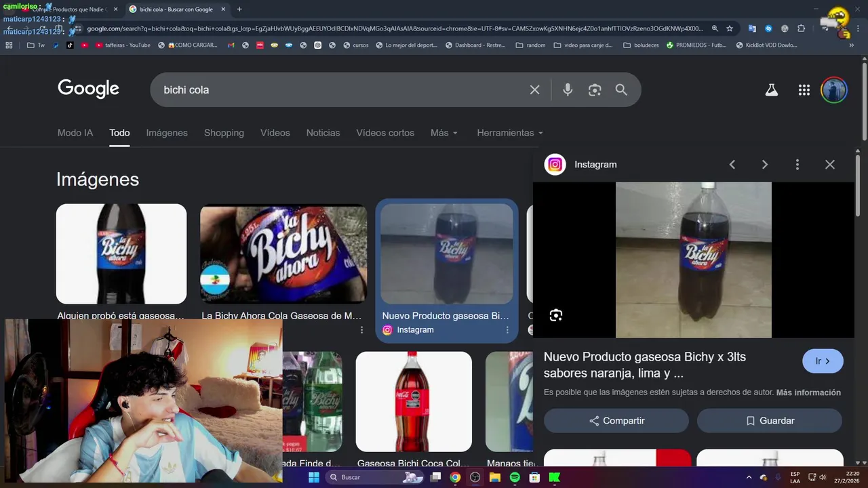Open 'PROMIEDOS - Futb...' bookmark
Image resolution: width=868 pixels, height=488 pixels.
click(696, 45)
